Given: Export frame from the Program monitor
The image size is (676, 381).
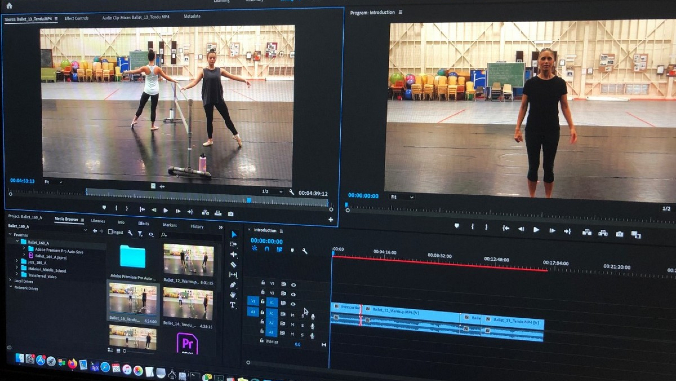Looking at the screenshot, I should pos(620,234).
